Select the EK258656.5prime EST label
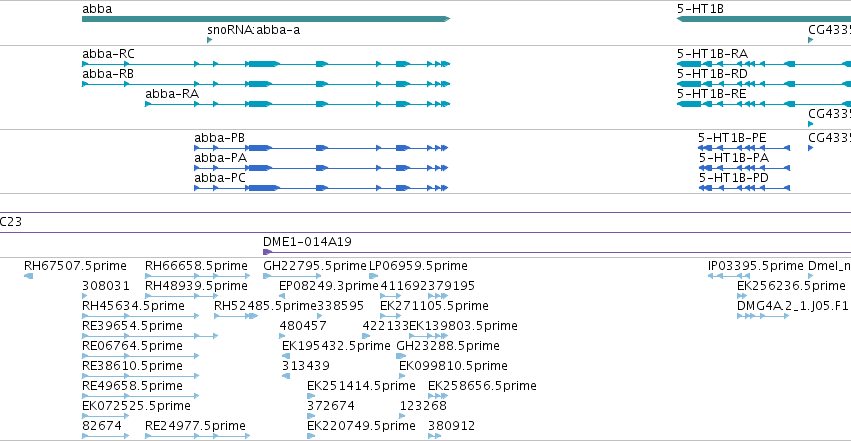Screen dimensions: 851x441 482,386
